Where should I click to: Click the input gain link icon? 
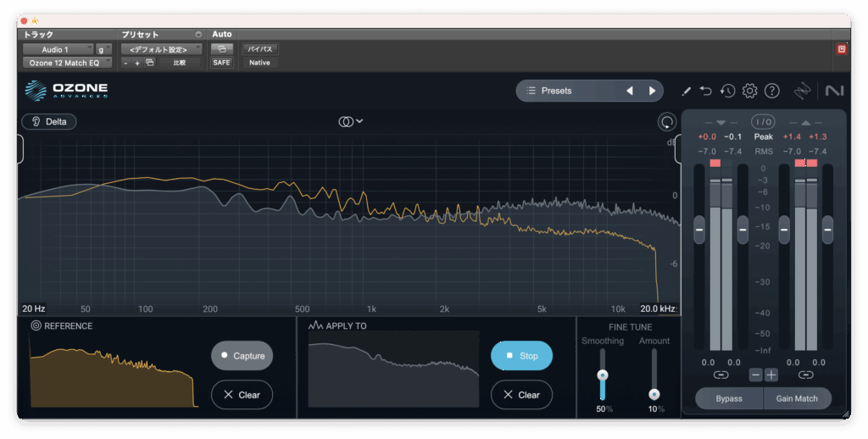pos(721,375)
